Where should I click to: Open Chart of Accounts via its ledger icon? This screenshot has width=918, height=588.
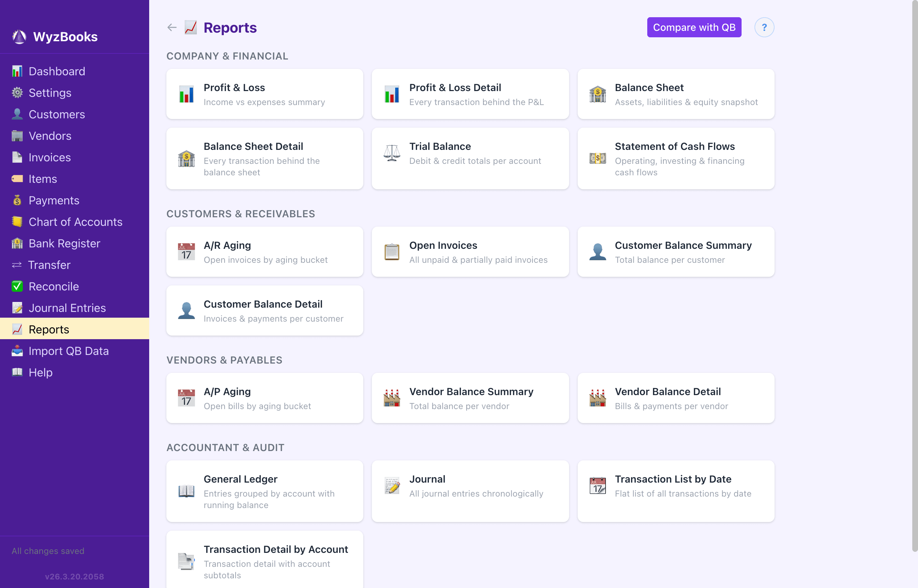click(17, 222)
